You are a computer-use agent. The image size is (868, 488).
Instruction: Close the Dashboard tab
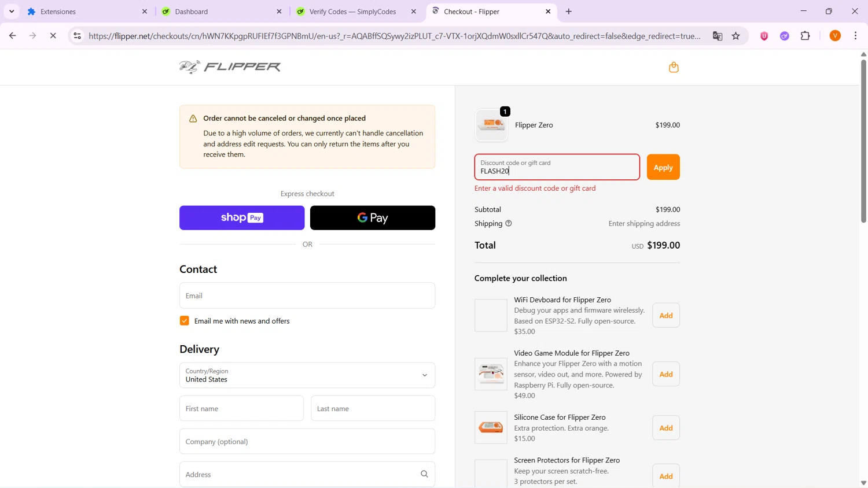(279, 12)
